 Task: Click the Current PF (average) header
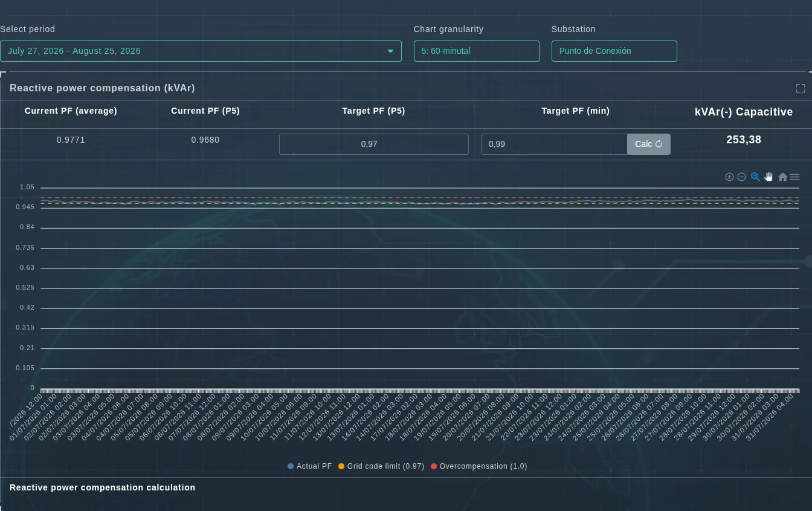coord(71,111)
